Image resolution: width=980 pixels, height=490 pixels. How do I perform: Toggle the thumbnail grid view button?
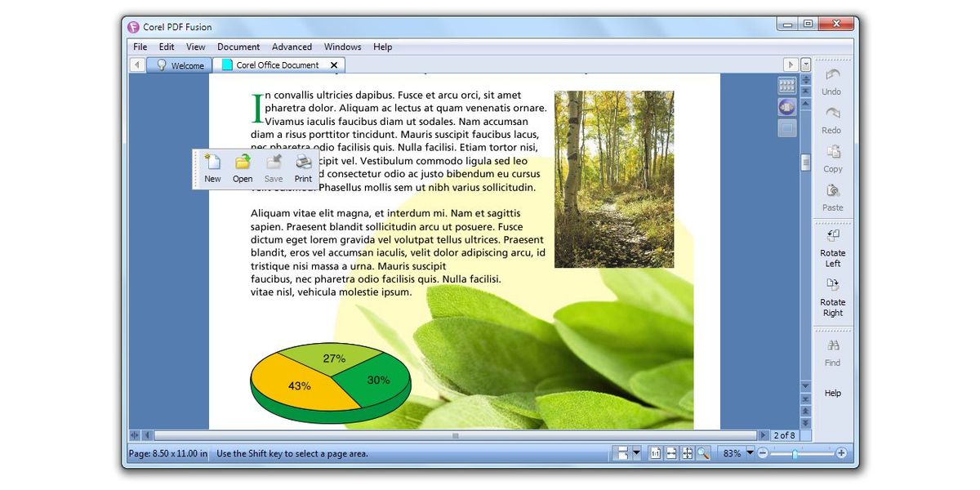(786, 85)
